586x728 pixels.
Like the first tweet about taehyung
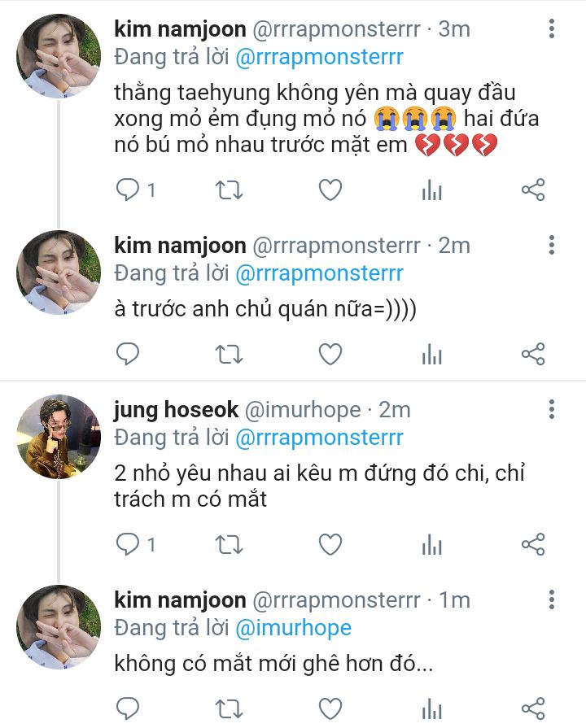[x=329, y=190]
